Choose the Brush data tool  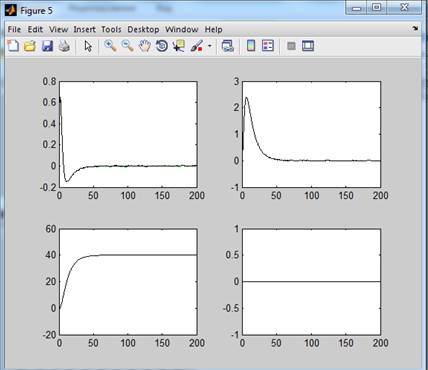click(197, 46)
